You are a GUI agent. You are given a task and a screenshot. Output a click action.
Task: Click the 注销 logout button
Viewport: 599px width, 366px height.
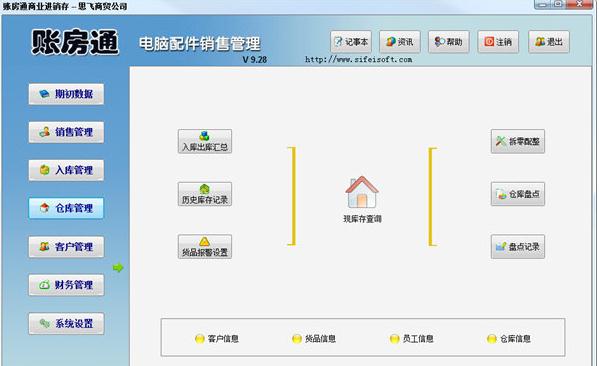pos(498,42)
